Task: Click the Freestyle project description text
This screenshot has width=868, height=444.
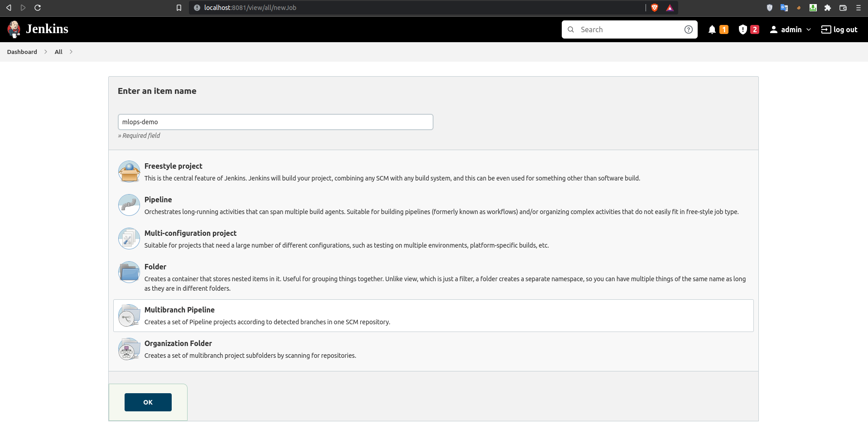Action: [x=392, y=178]
